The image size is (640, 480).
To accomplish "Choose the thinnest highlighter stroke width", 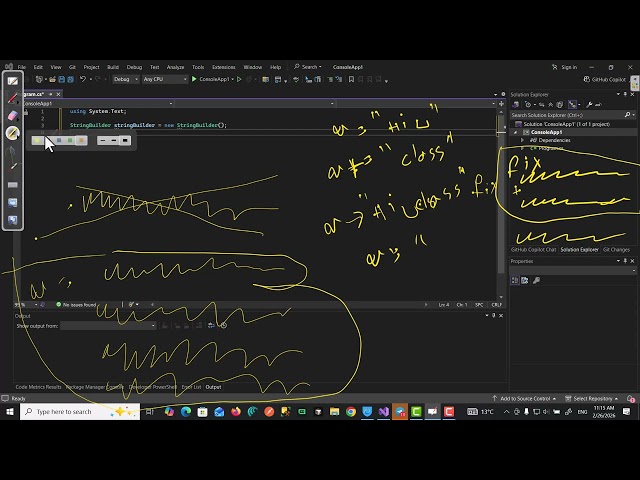I will click(x=102, y=140).
